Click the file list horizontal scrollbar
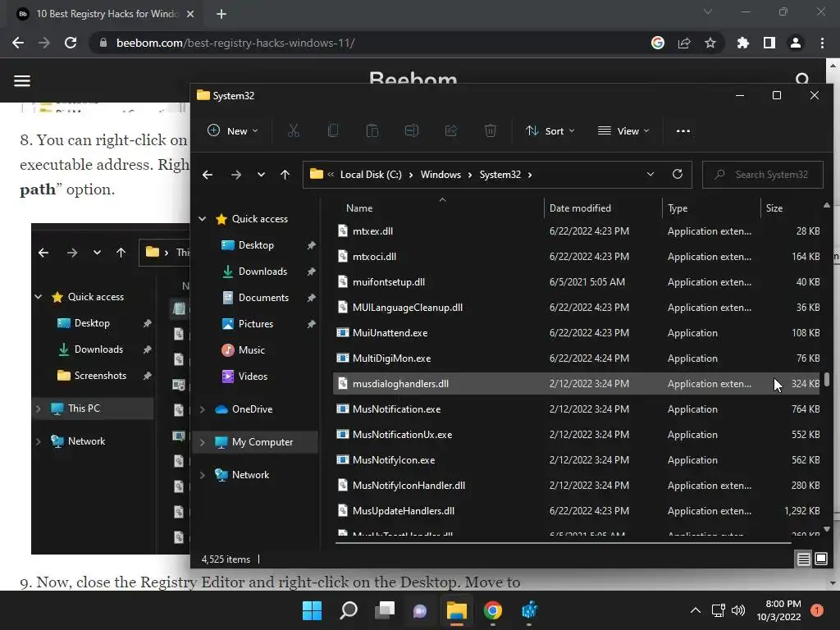This screenshot has height=630, width=840. point(564,543)
